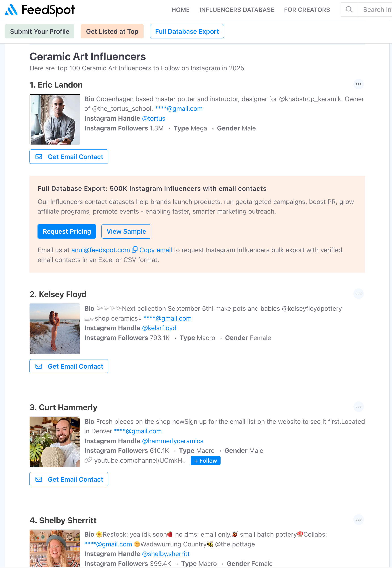392x571 pixels.
Task: Click the search magnifier icon
Action: (349, 10)
